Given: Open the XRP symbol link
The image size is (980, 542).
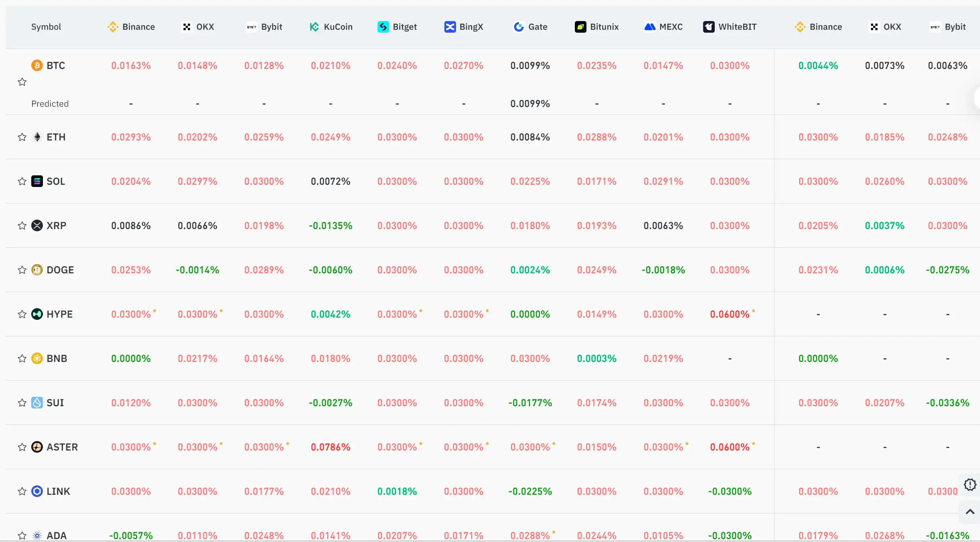Looking at the screenshot, I should (x=56, y=226).
